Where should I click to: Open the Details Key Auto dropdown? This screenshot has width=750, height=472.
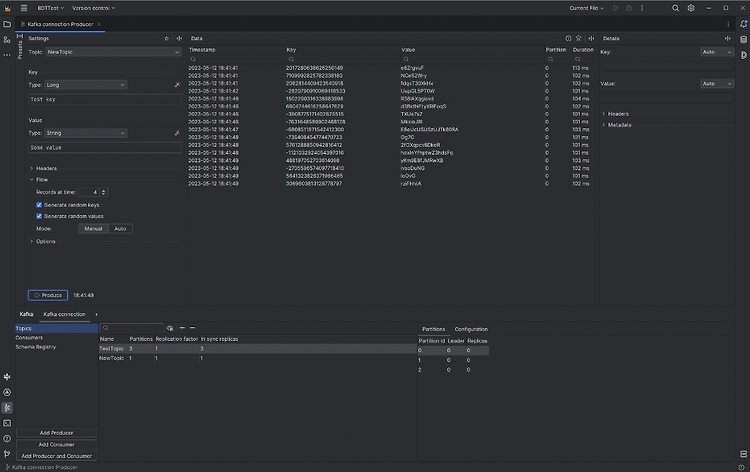coord(717,52)
